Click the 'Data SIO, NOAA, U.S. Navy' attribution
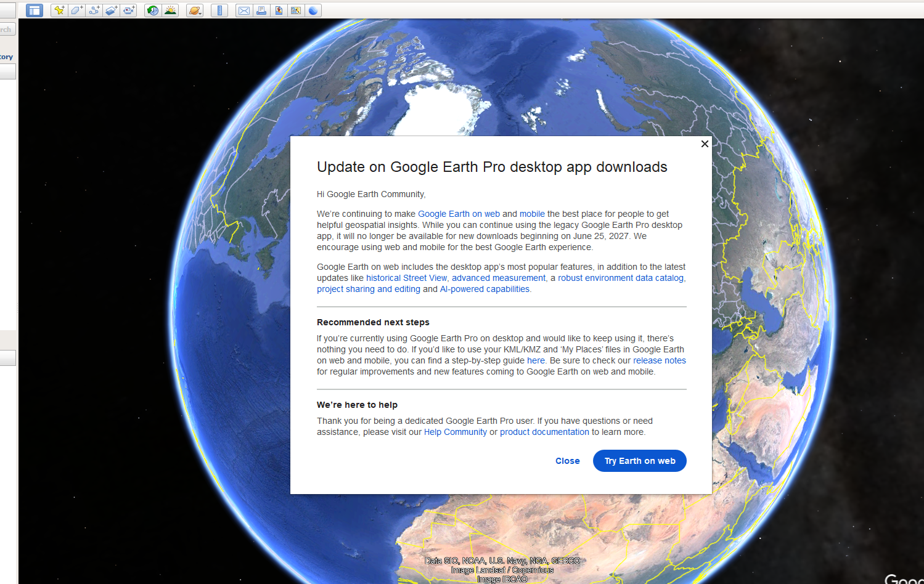This screenshot has height=584, width=924. [x=502, y=561]
